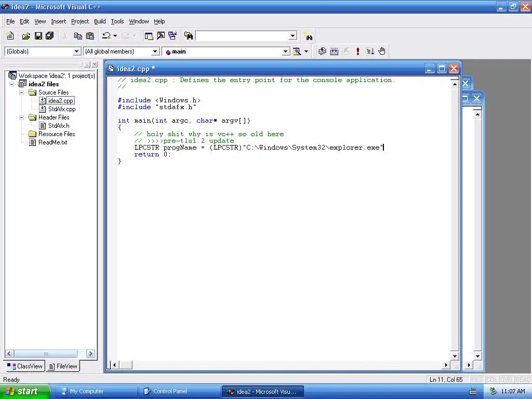Click inside the Find text input field

[242, 36]
